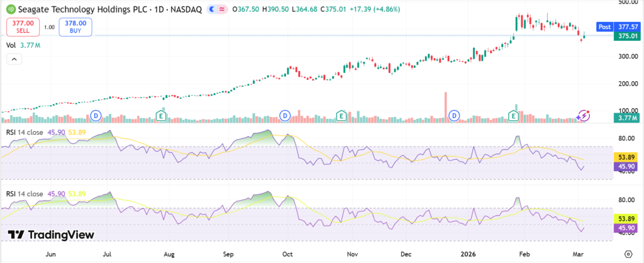Image resolution: width=644 pixels, height=263 pixels.
Task: Click the Post market price label
Action: 604,27
